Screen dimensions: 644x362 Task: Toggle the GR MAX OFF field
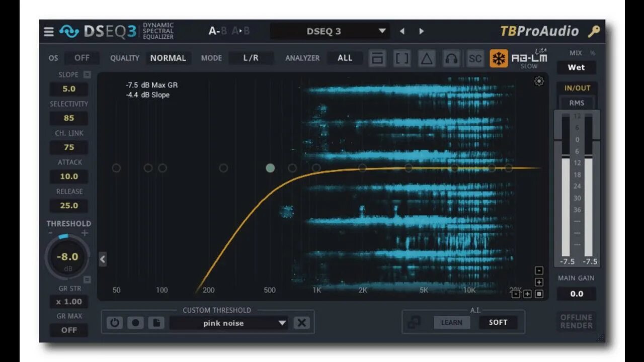click(69, 330)
